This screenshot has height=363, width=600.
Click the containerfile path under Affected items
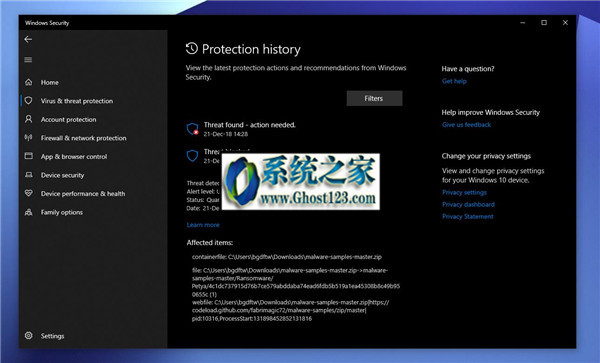(x=287, y=257)
